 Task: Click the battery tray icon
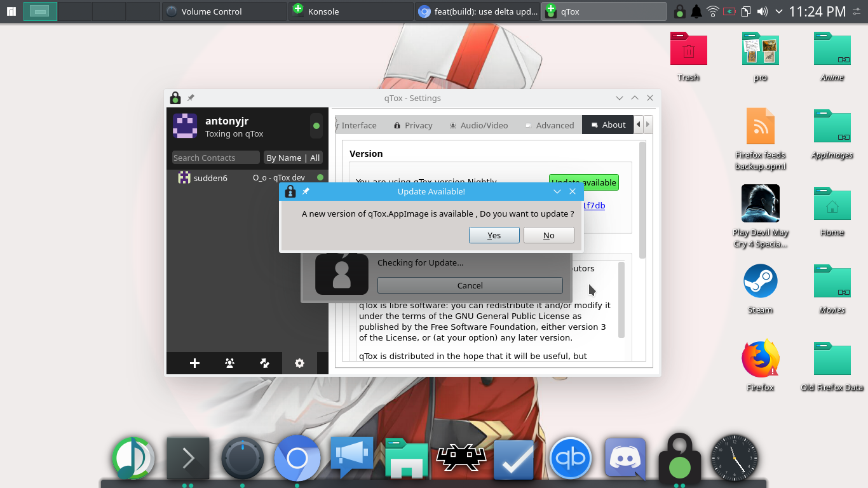[729, 11]
